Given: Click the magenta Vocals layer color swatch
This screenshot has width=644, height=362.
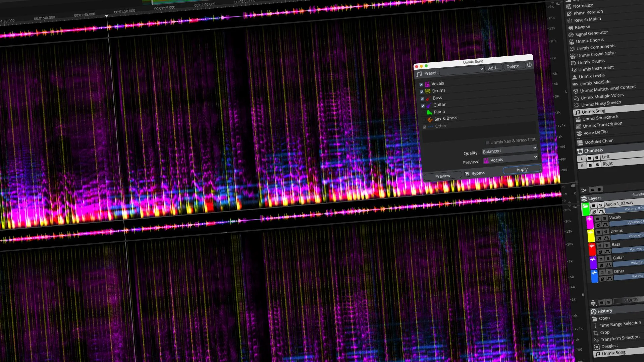Looking at the screenshot, I should tap(590, 222).
